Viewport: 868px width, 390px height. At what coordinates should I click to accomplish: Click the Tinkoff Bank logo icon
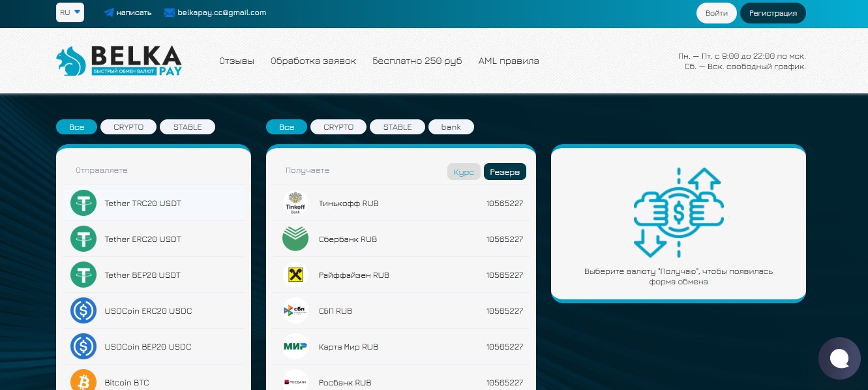click(295, 203)
